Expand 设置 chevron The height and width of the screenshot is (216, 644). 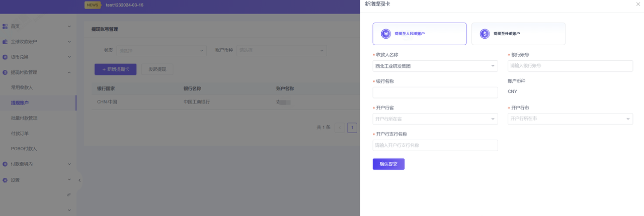69,179
